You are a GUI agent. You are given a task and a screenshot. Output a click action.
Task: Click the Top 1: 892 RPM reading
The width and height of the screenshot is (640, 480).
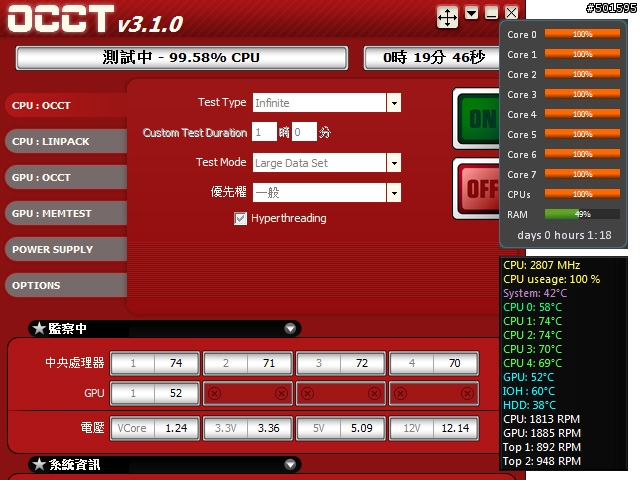pos(542,447)
